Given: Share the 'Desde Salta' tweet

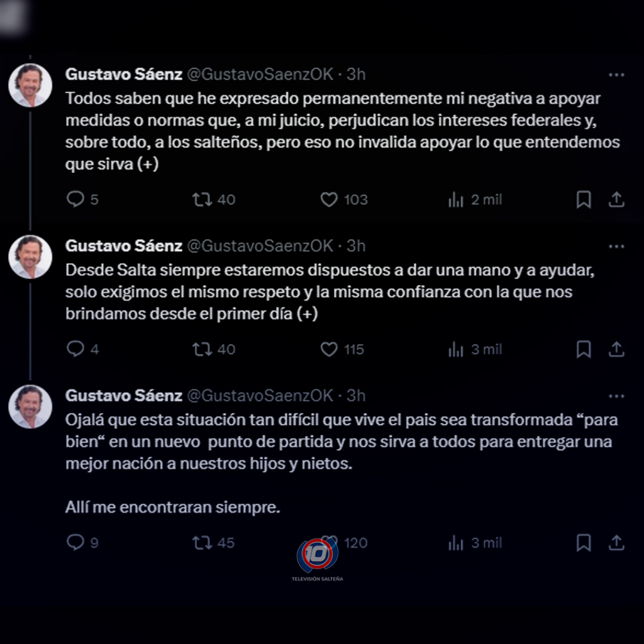Looking at the screenshot, I should [x=616, y=349].
